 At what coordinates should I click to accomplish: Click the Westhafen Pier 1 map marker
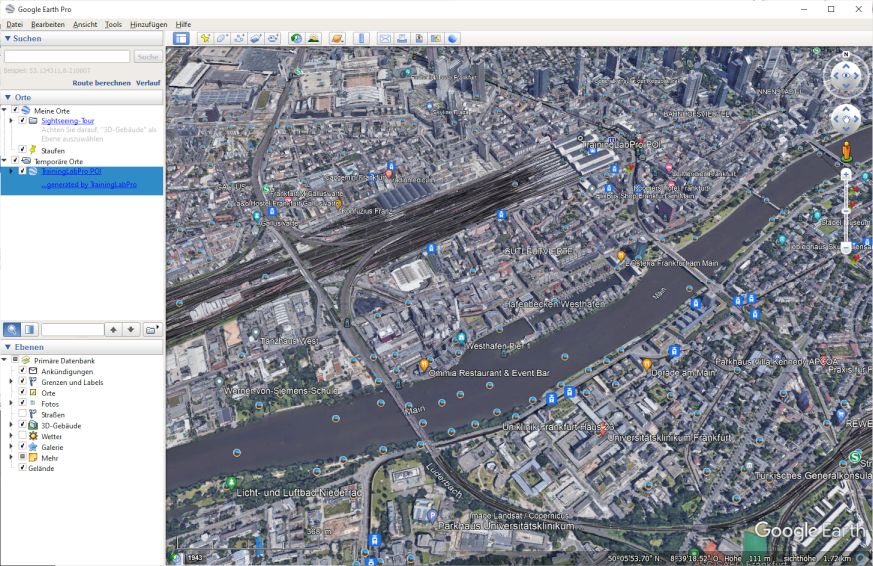point(461,338)
